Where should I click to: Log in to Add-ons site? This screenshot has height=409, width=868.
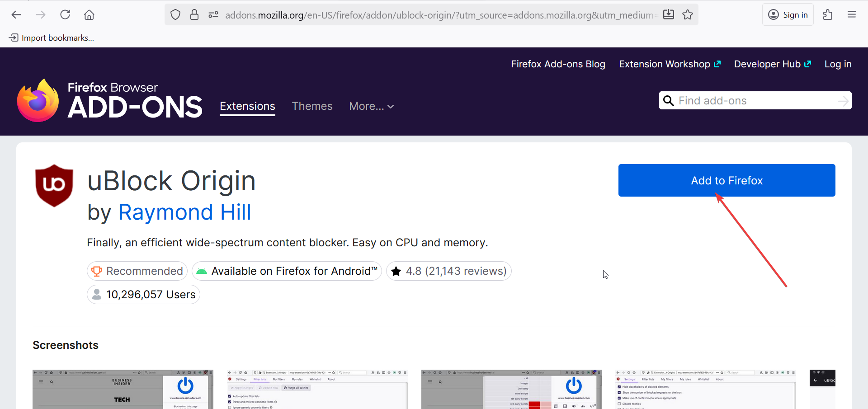click(x=838, y=64)
